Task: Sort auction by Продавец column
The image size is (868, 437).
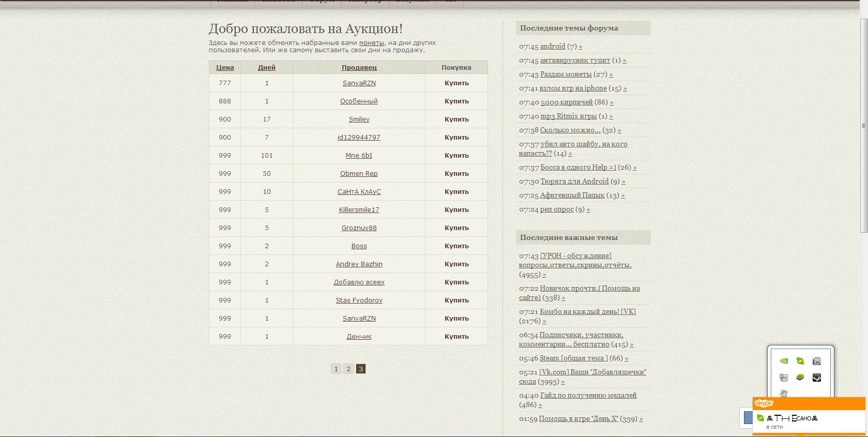Action: click(359, 67)
